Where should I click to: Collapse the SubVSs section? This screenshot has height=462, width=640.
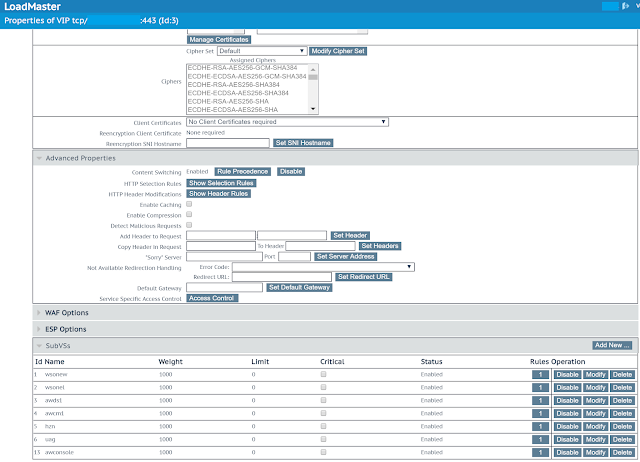tap(39, 346)
